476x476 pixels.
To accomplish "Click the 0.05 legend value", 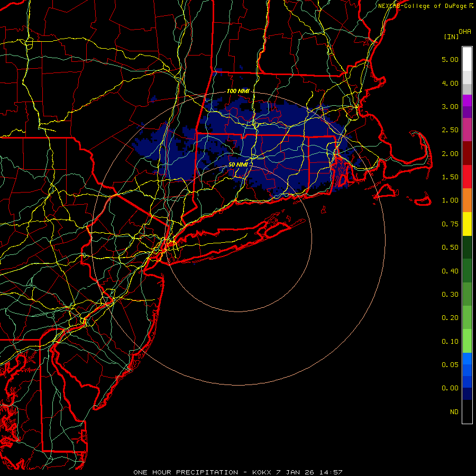I will [450, 365].
